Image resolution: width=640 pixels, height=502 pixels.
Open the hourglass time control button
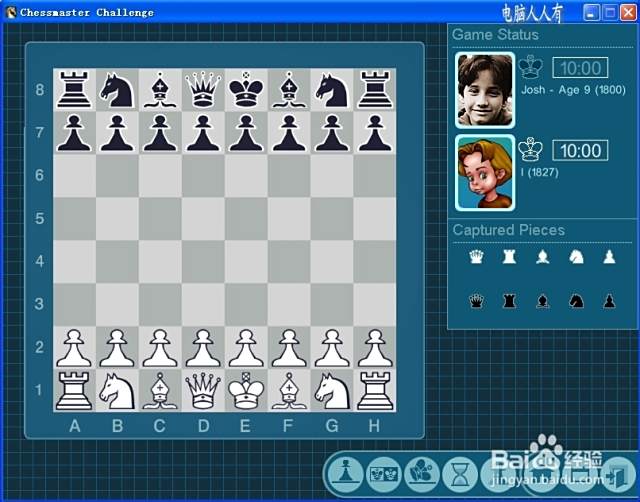point(460,474)
